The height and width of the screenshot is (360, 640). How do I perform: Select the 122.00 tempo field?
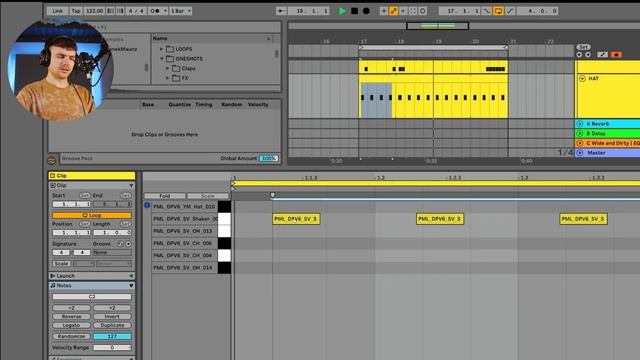[x=94, y=11]
